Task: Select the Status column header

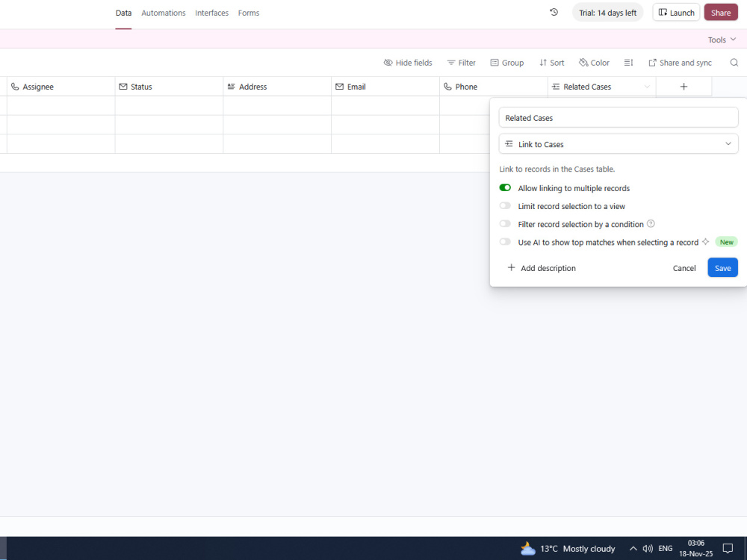Action: (x=169, y=87)
